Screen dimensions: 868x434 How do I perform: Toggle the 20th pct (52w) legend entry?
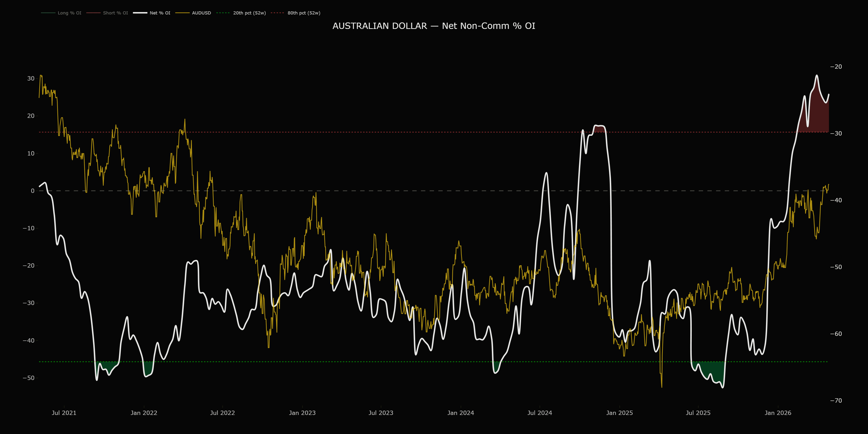[241, 13]
